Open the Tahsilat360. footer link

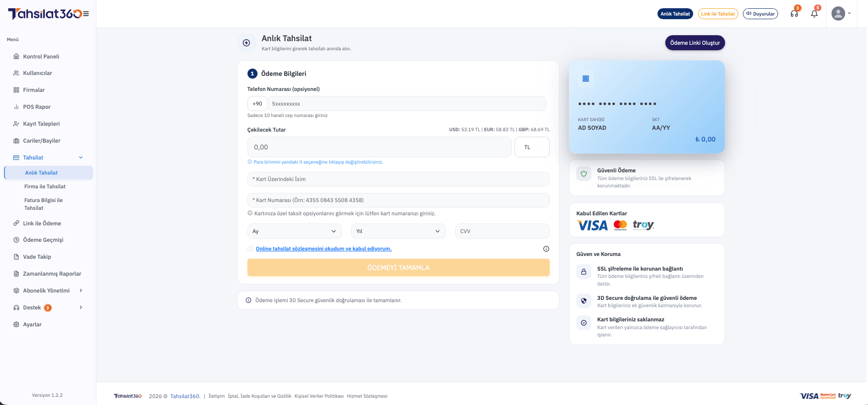pyautogui.click(x=185, y=396)
